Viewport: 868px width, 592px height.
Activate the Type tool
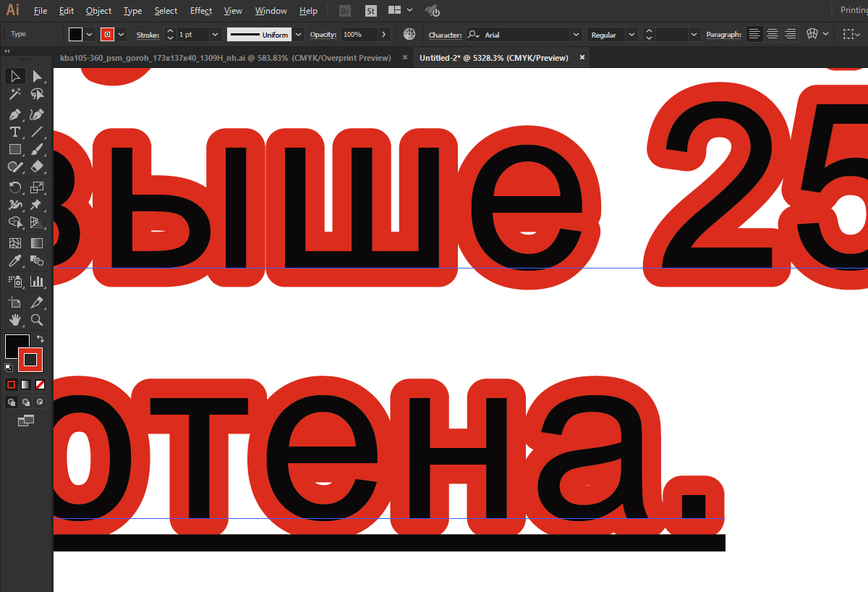(14, 132)
